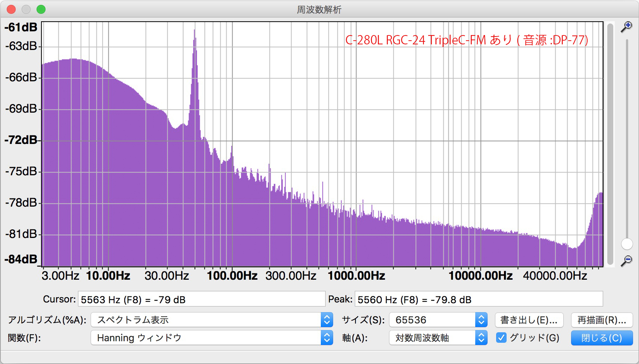This screenshot has height=364, width=639.
Task: Click the 閉じる(C) close button
Action: point(602,338)
